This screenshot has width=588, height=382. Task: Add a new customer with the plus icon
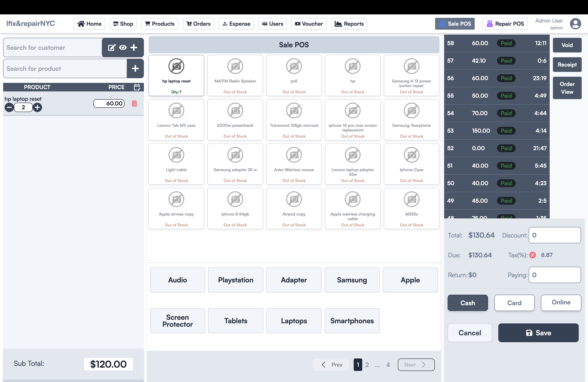[134, 47]
